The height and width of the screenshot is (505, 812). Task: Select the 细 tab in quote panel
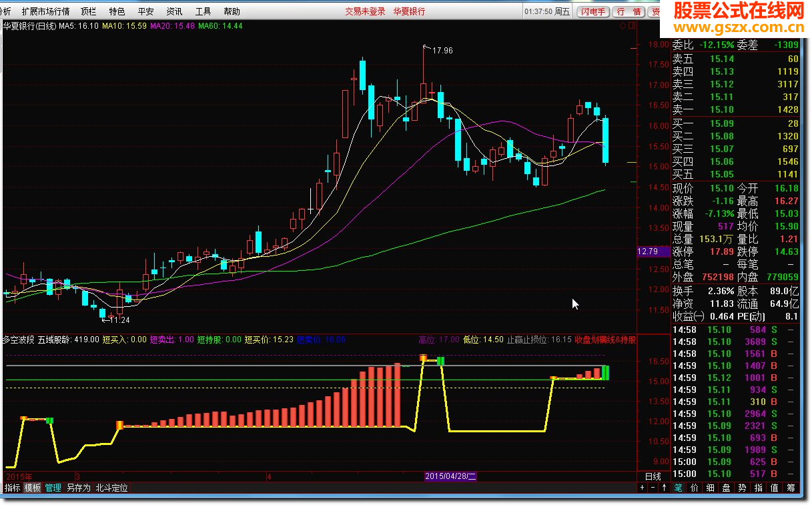tap(710, 488)
